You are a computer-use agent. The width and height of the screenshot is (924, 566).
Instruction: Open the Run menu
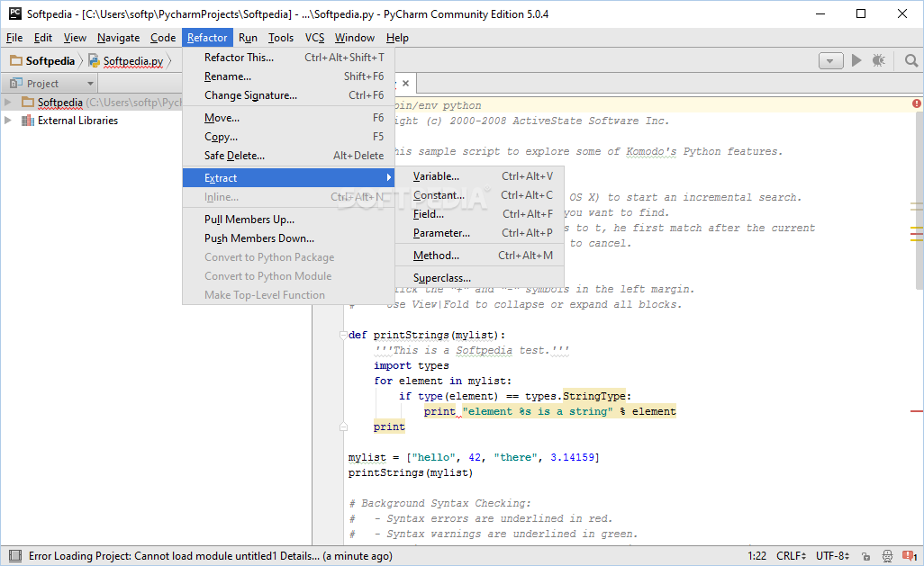pos(248,38)
